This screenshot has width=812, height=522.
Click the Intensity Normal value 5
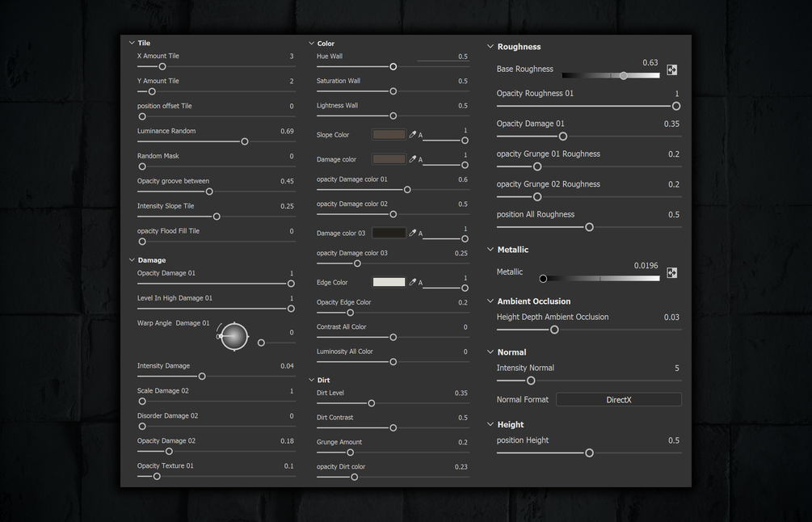[676, 368]
